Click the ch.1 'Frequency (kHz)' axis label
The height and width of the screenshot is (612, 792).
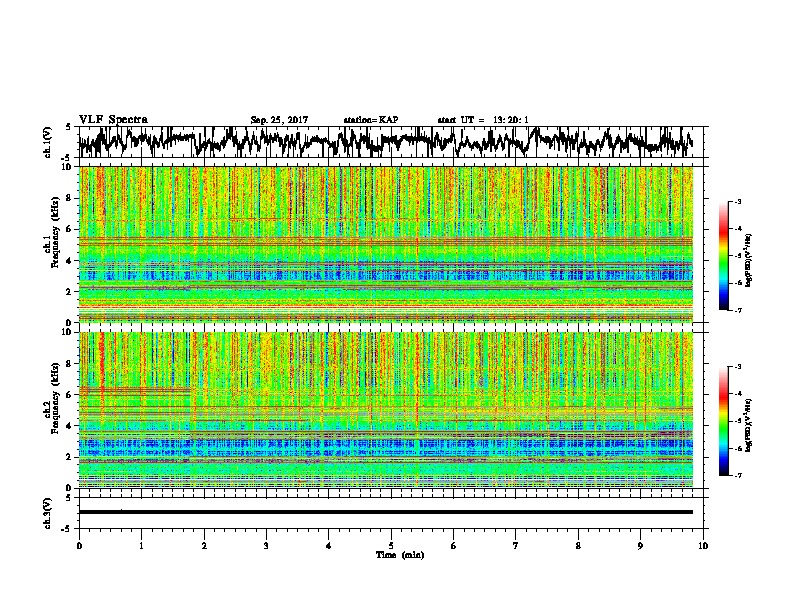(55, 232)
